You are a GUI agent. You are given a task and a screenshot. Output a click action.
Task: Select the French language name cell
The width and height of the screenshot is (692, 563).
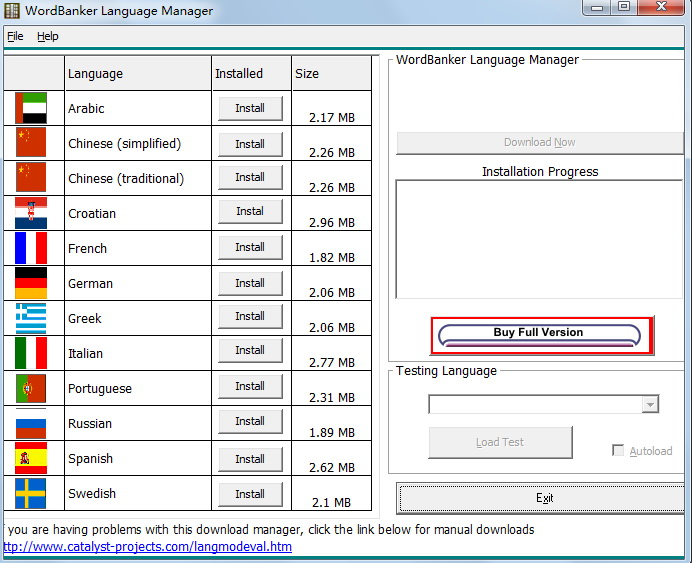point(138,248)
